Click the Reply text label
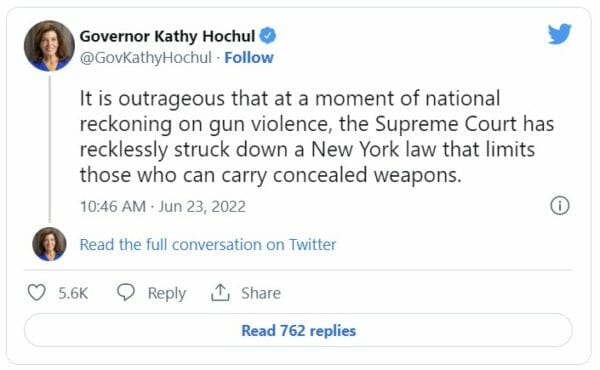Image resolution: width=600 pixels, height=370 pixels. [x=167, y=293]
